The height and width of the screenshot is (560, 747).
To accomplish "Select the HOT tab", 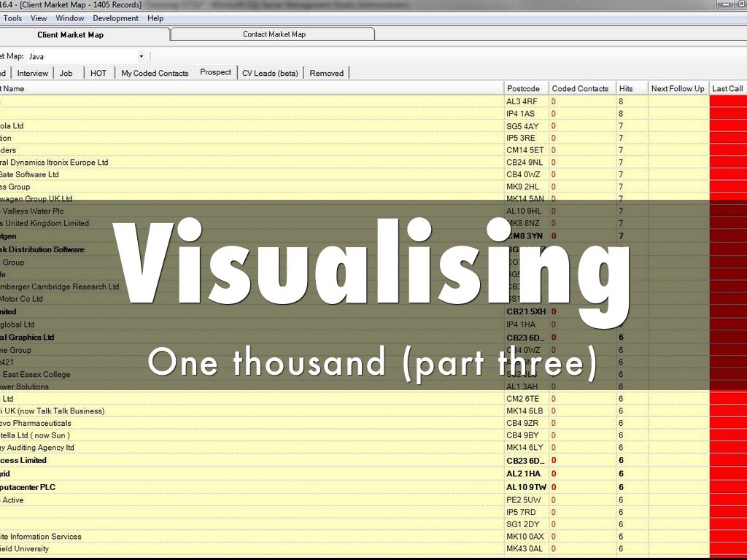I will (98, 73).
